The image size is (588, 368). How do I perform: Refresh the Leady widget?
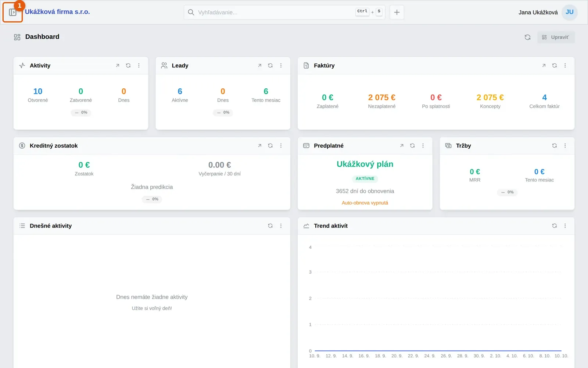coord(270,66)
